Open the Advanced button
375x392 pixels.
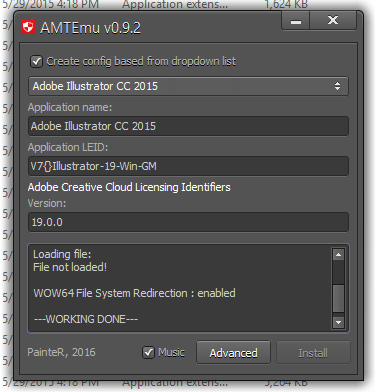pyautogui.click(x=233, y=353)
